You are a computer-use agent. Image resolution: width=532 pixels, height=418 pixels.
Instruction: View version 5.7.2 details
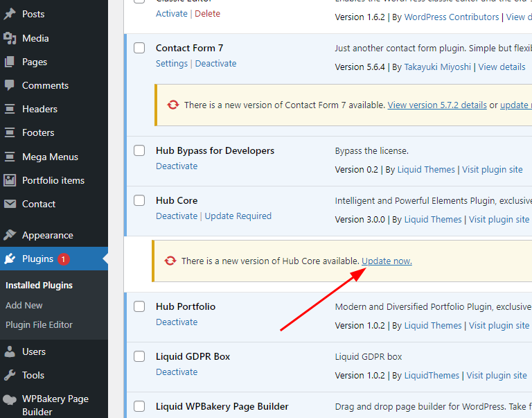pyautogui.click(x=437, y=105)
